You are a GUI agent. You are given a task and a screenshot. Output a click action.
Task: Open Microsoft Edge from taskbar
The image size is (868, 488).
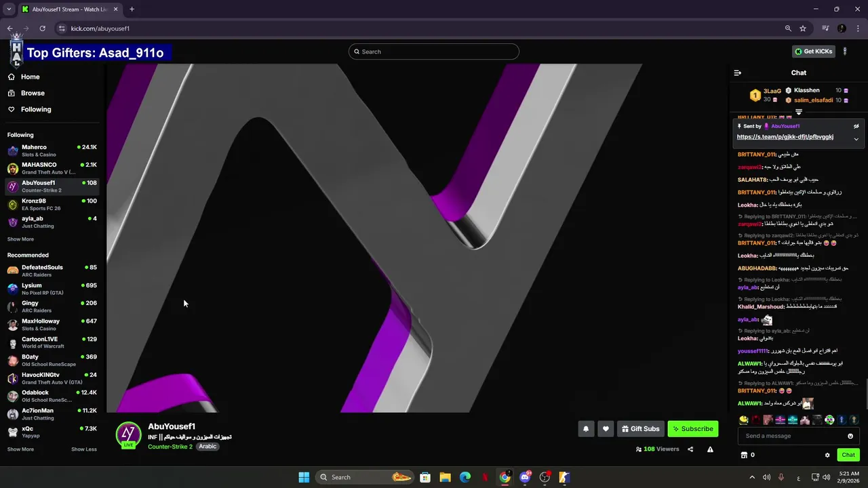tap(465, 477)
